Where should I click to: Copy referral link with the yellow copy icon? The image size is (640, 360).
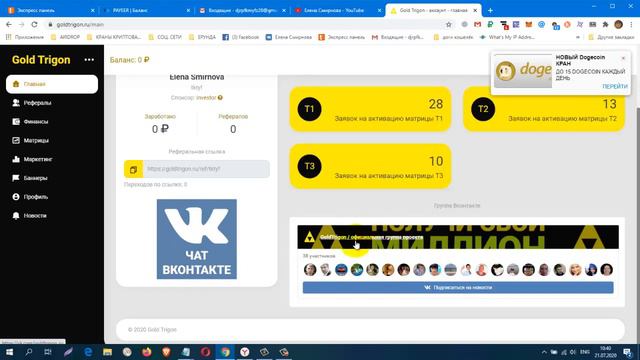coord(133,169)
